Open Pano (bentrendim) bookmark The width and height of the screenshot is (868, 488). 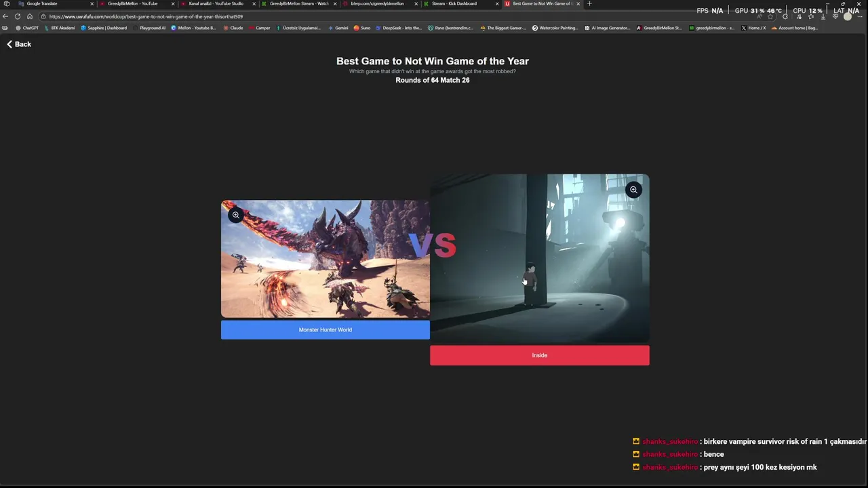coord(451,28)
